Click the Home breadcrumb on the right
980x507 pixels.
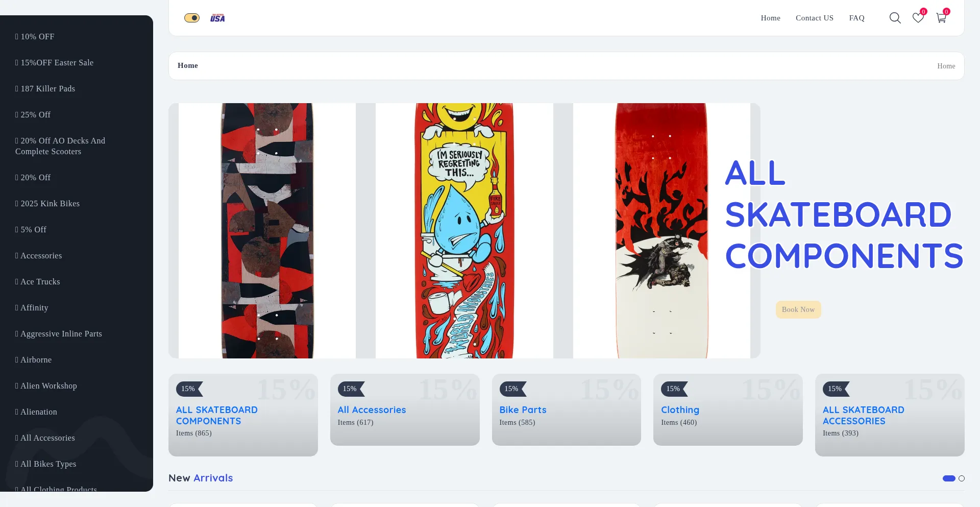point(946,66)
